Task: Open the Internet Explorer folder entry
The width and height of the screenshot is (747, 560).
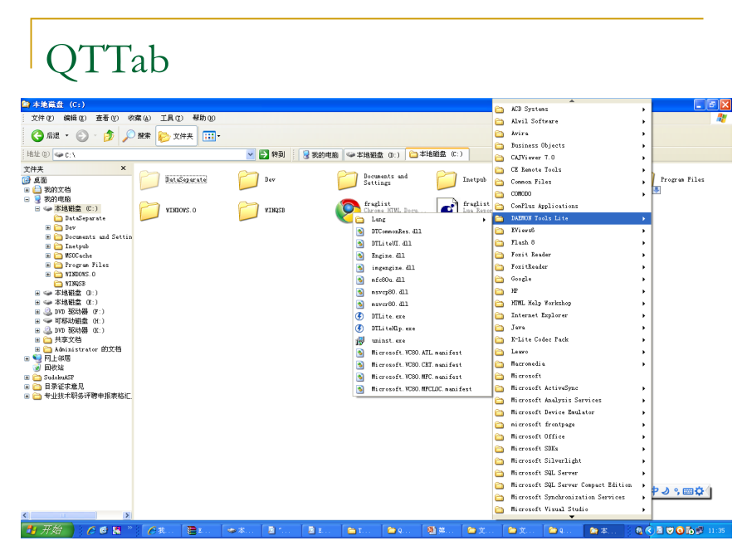Action: click(572, 315)
